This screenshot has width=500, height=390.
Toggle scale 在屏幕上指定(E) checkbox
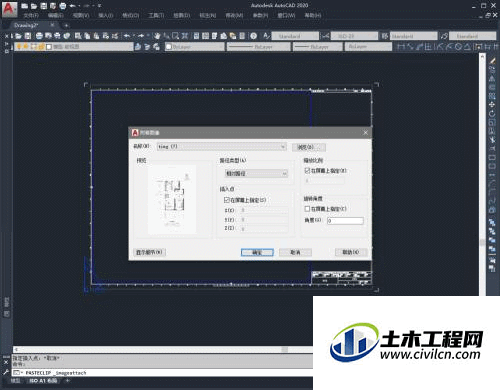307,170
